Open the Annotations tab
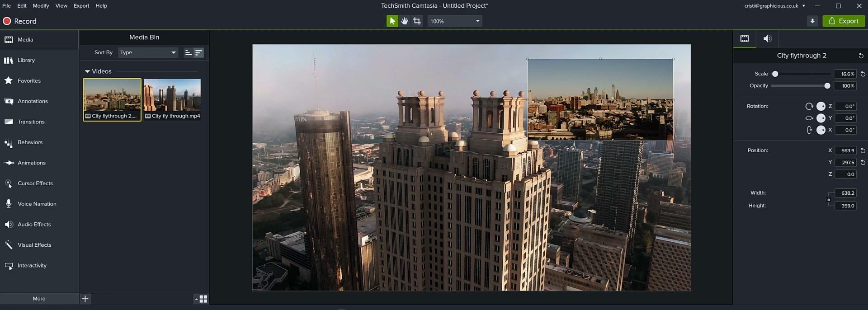 click(x=39, y=101)
